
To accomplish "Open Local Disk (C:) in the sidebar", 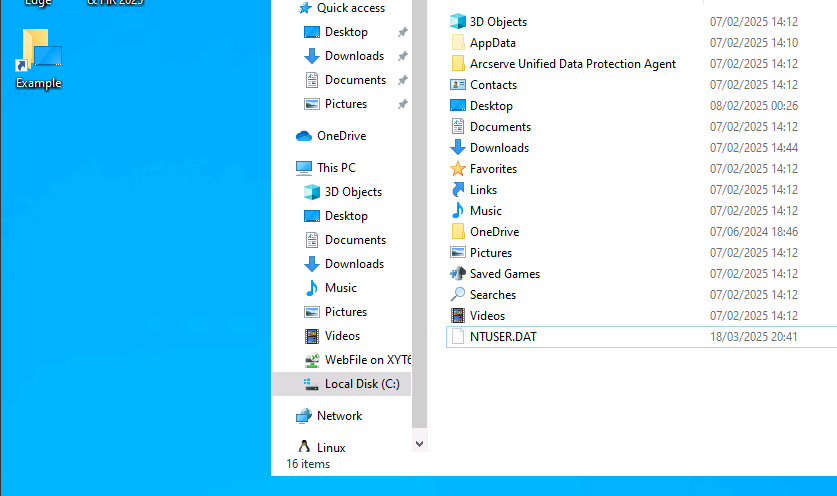I will 361,384.
